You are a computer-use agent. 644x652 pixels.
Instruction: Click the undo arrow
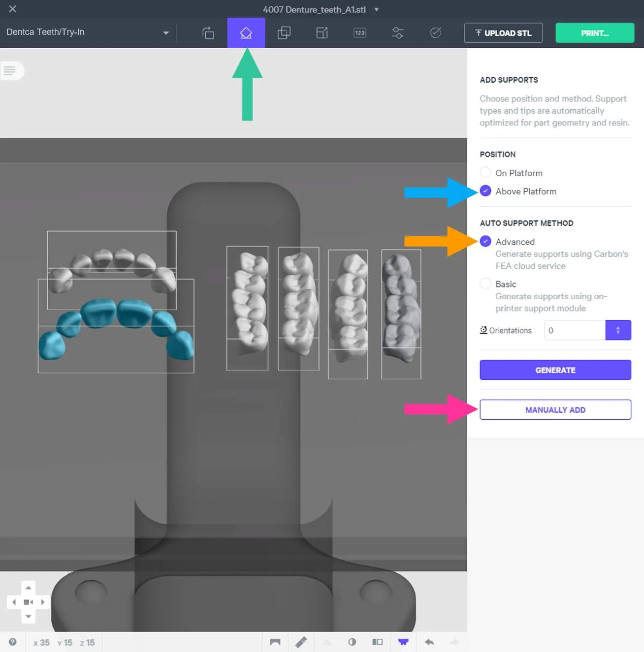click(x=429, y=642)
